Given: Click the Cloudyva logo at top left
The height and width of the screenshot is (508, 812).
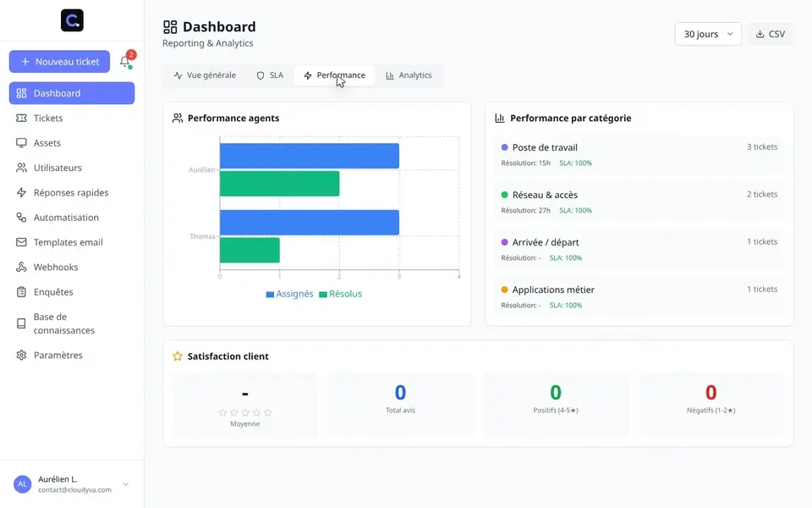Looking at the screenshot, I should click(x=72, y=20).
